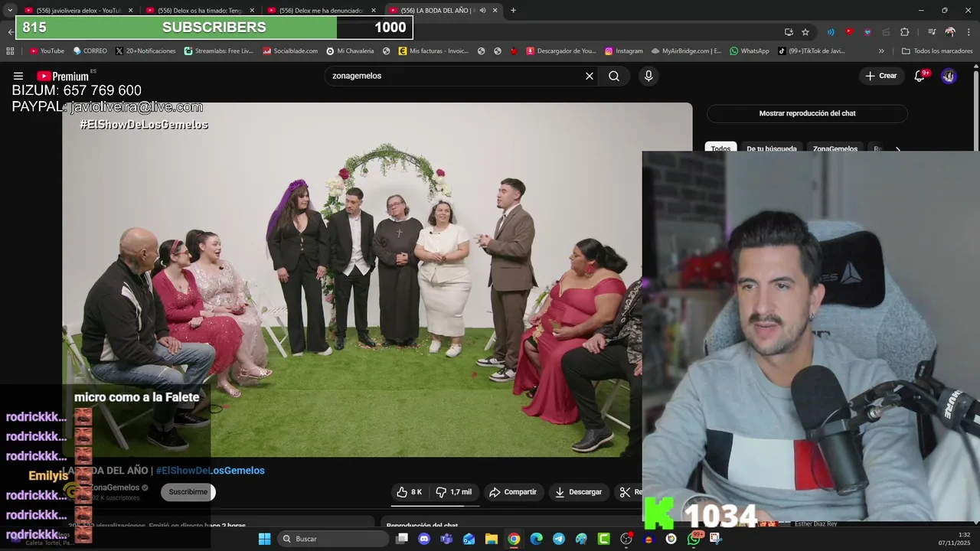Click the Suscribirme button
This screenshot has width=980, height=551.
click(x=188, y=492)
